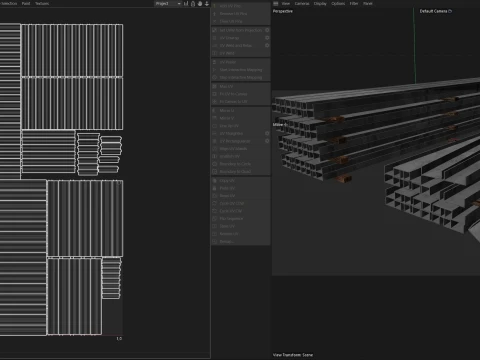This screenshot has width=480, height=360.
Task: Select the top UV island with vertical stripes
Action: click(x=72, y=50)
